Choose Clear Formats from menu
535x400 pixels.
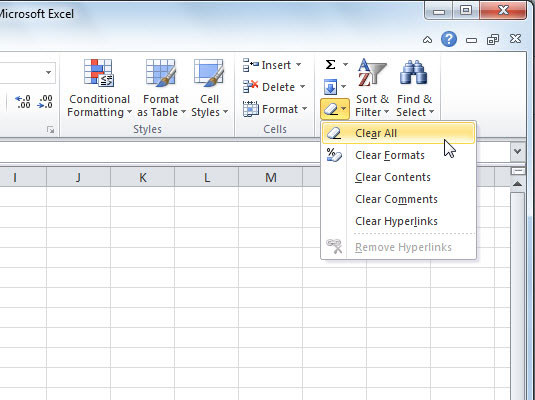click(x=398, y=155)
